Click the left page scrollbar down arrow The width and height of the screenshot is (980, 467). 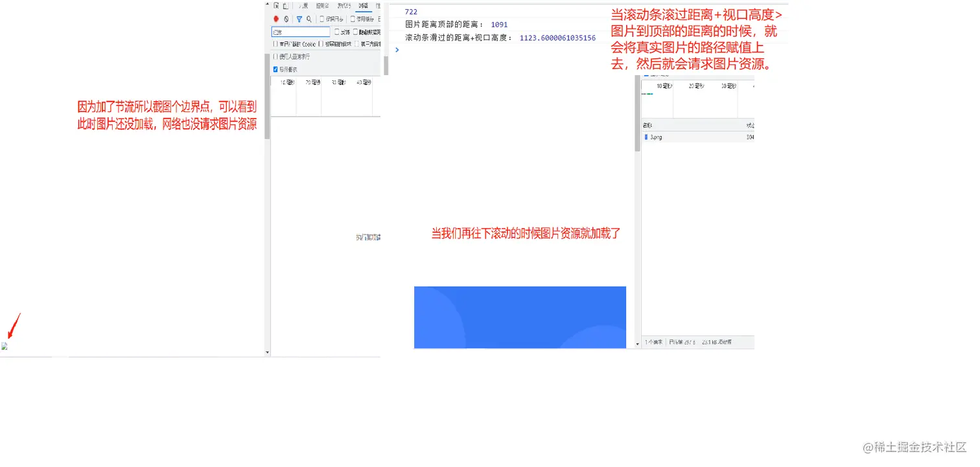[267, 353]
